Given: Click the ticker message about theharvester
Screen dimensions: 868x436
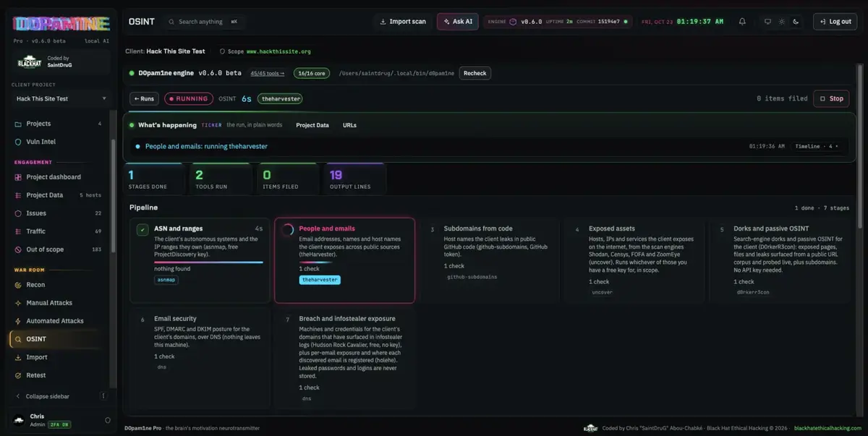Looking at the screenshot, I should click(x=206, y=146).
